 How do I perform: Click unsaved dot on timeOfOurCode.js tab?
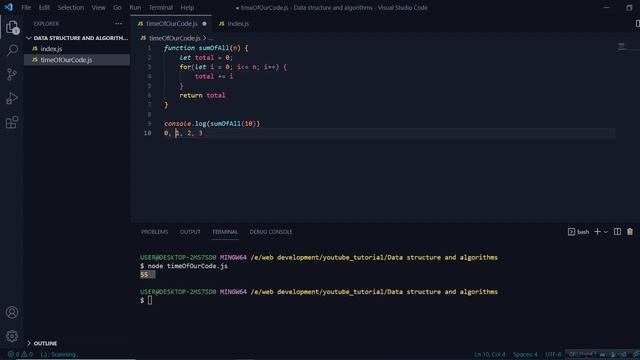(x=204, y=24)
